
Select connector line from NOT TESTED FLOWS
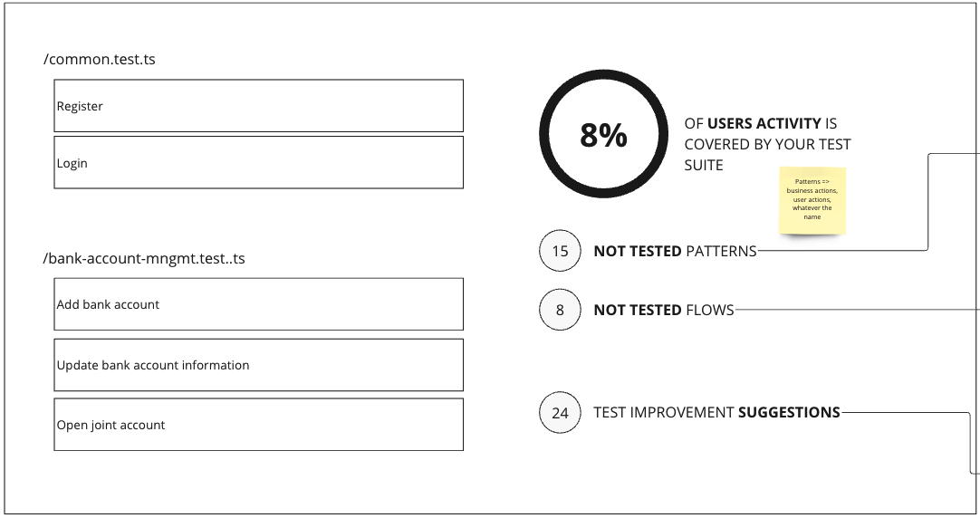[857, 310]
